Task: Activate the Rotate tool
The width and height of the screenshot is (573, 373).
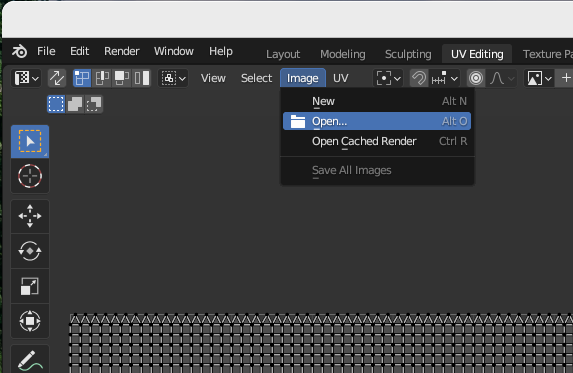Action: pos(30,251)
